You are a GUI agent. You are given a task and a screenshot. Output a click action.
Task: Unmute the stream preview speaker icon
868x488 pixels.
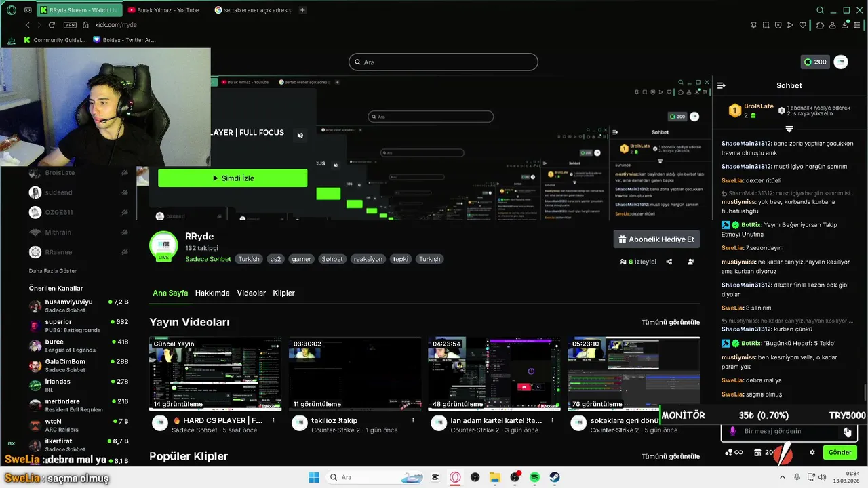tap(300, 135)
